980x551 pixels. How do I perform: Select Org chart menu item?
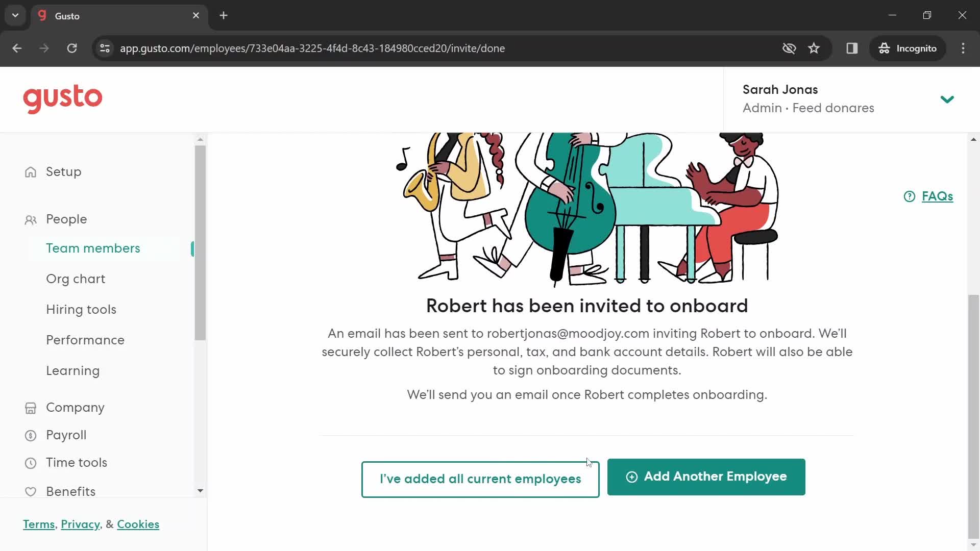(x=76, y=279)
